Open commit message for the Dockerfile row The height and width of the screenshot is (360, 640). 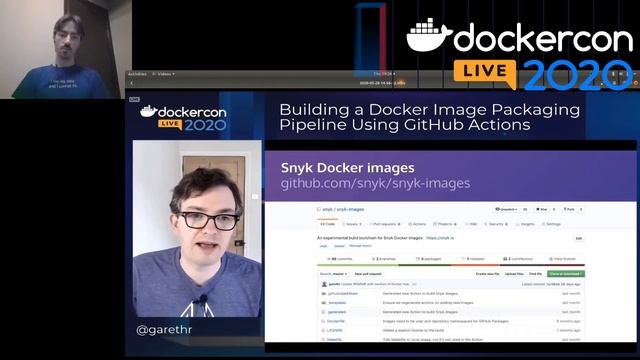446,321
